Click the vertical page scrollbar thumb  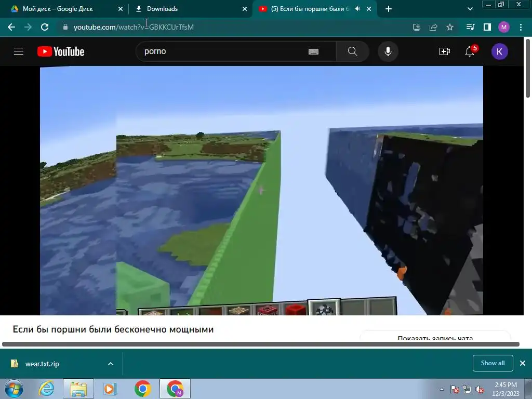coord(528,68)
